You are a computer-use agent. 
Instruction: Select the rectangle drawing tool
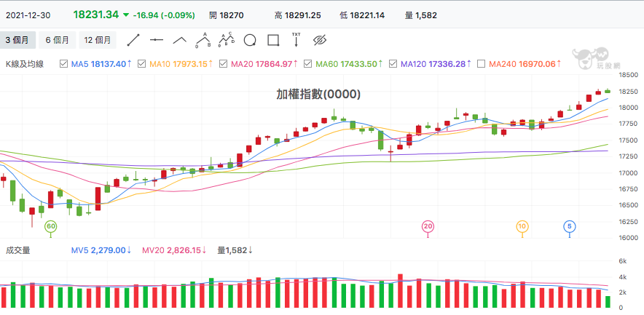(273, 40)
